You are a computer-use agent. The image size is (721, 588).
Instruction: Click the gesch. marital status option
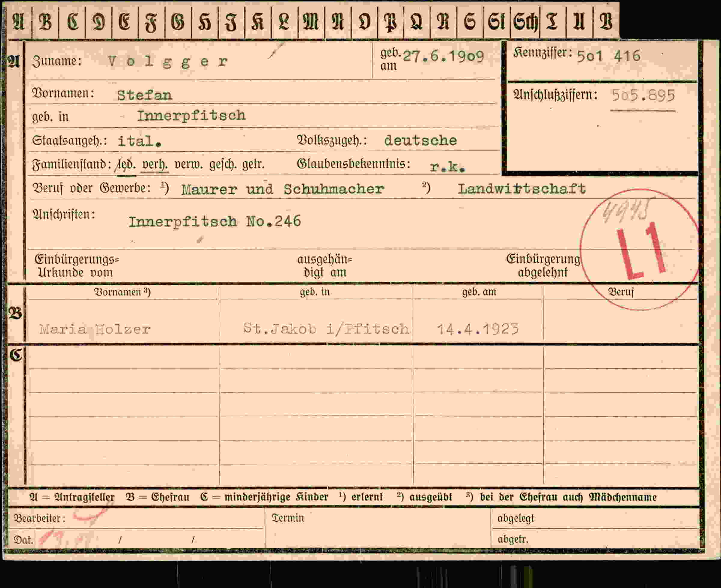click(x=223, y=165)
